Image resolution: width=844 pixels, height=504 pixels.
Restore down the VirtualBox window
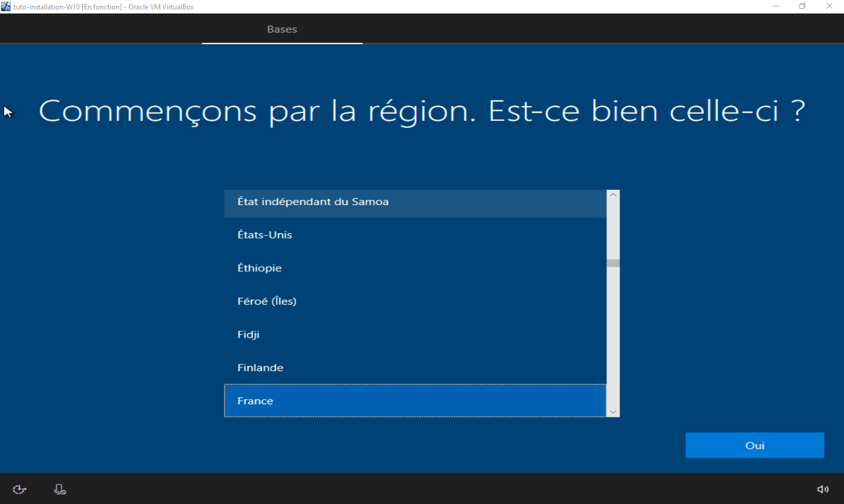[x=802, y=6]
